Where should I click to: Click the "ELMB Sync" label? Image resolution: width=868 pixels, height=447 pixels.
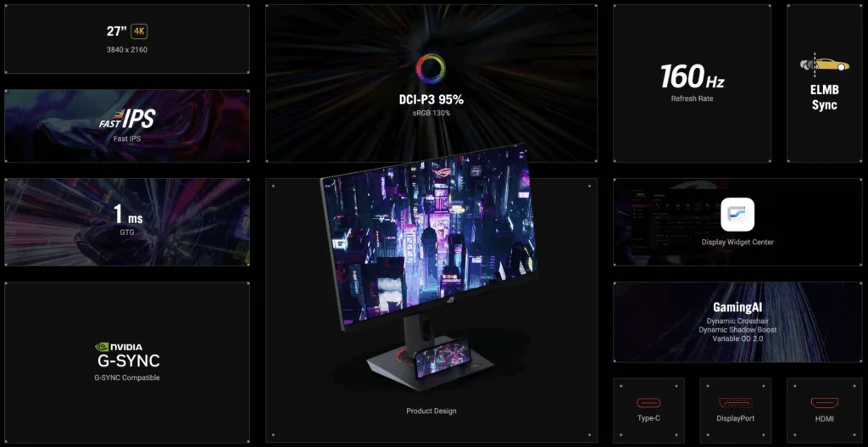tap(824, 97)
